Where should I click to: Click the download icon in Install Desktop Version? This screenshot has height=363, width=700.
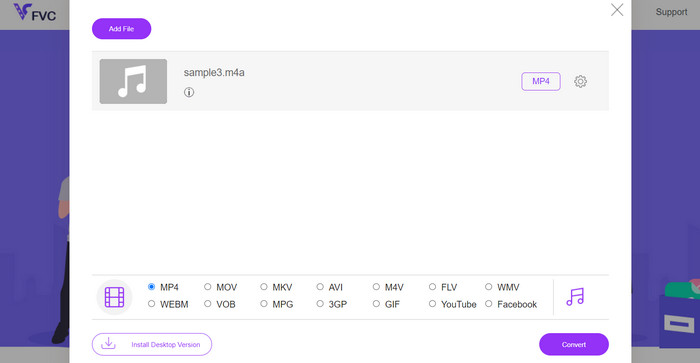(108, 344)
